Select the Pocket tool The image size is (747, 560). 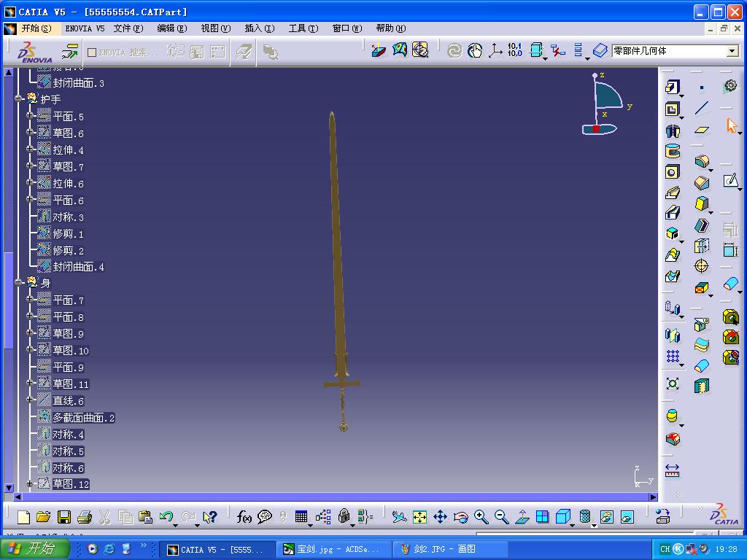click(672, 109)
